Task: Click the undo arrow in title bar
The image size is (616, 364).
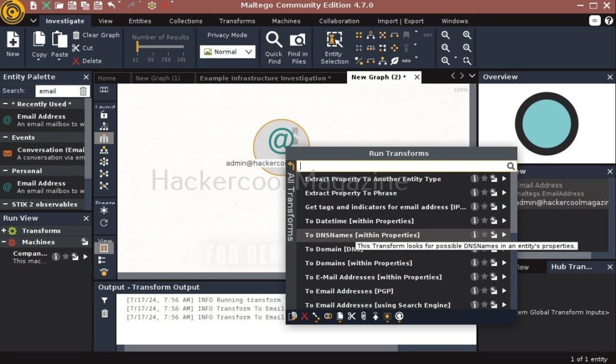Action: (x=111, y=5)
